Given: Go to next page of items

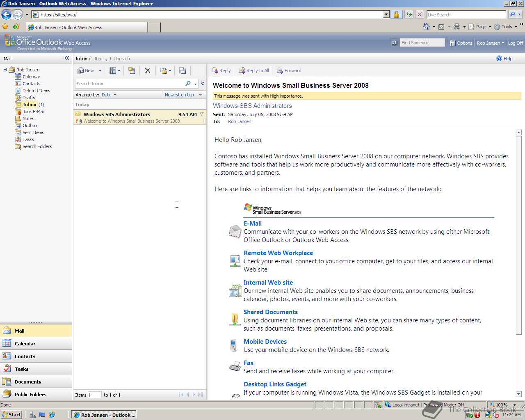Looking at the screenshot, I should tap(194, 395).
